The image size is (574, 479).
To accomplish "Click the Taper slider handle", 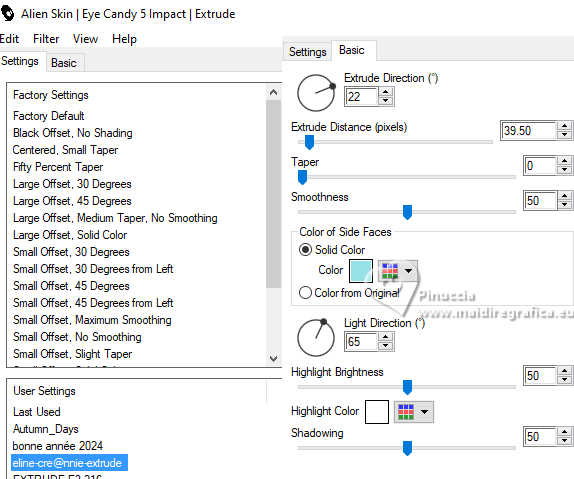I will [302, 178].
